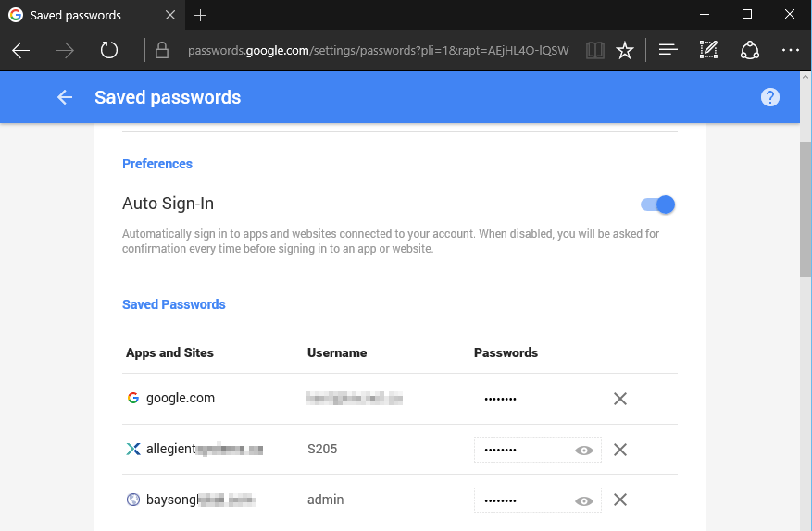Show the password for allegient entry
Screen dimensions: 812x531
click(x=583, y=450)
